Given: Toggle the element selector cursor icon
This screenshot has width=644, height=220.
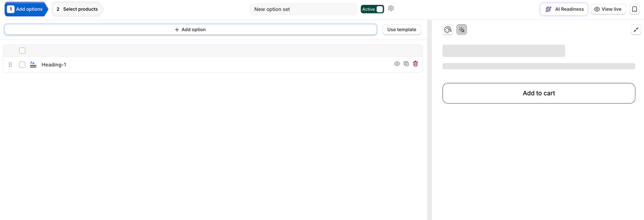Looking at the screenshot, I should [x=462, y=30].
